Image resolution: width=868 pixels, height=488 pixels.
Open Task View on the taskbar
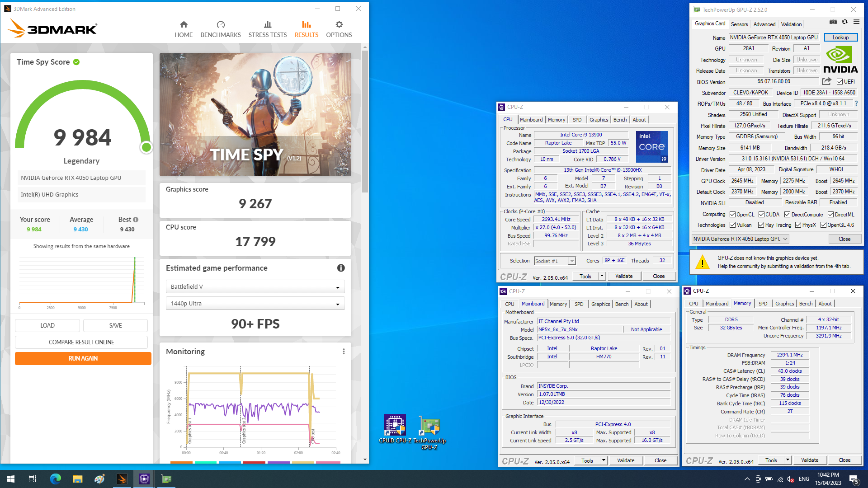tap(33, 479)
